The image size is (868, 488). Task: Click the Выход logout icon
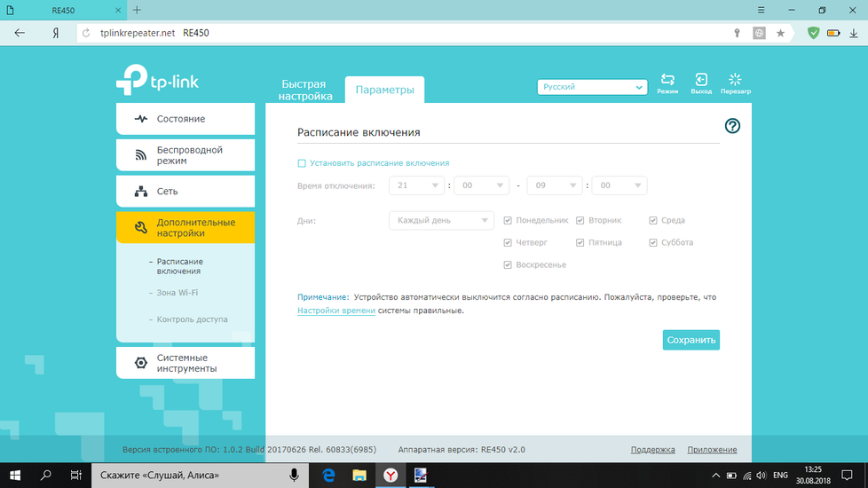[701, 82]
